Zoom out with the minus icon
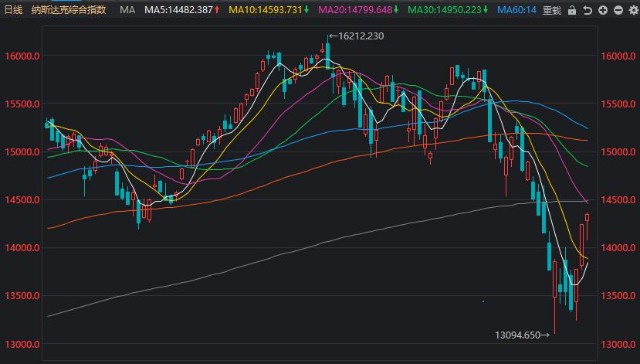Image resolution: width=640 pixels, height=364 pixels. [x=618, y=10]
